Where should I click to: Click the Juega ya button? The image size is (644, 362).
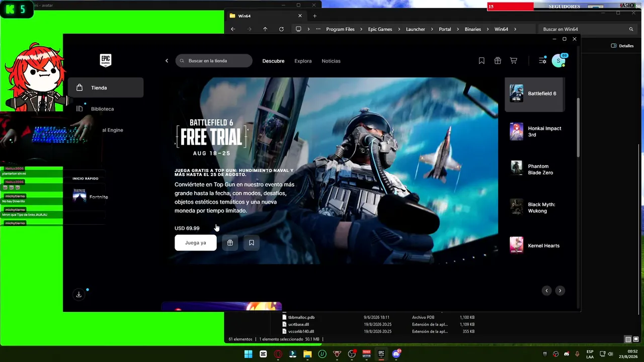(x=196, y=243)
